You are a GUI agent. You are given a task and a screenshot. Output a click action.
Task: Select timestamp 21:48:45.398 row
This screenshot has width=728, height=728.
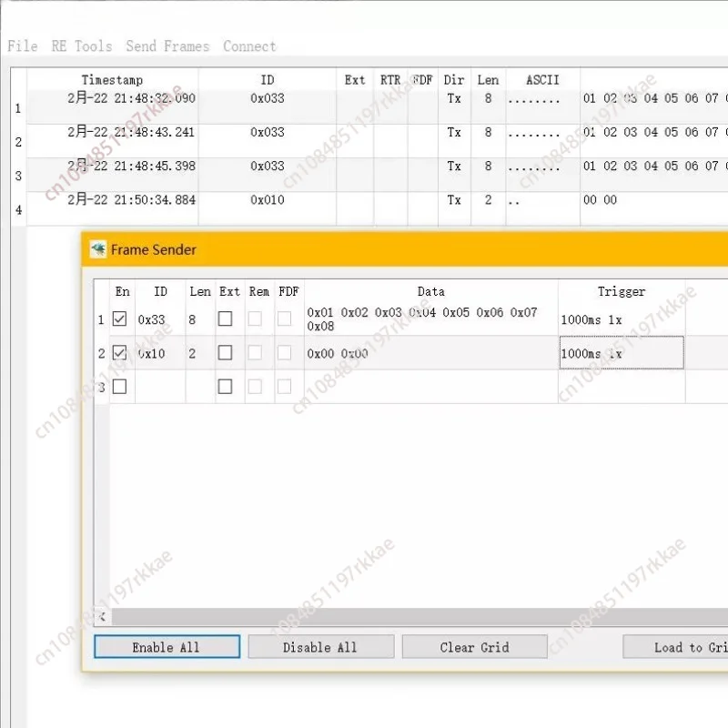coord(132,167)
